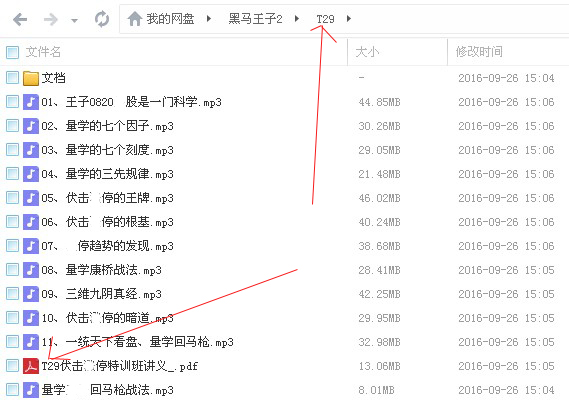This screenshot has width=569, height=415.
Task: Expand the arrow after T29 breadcrumb
Action: point(349,19)
